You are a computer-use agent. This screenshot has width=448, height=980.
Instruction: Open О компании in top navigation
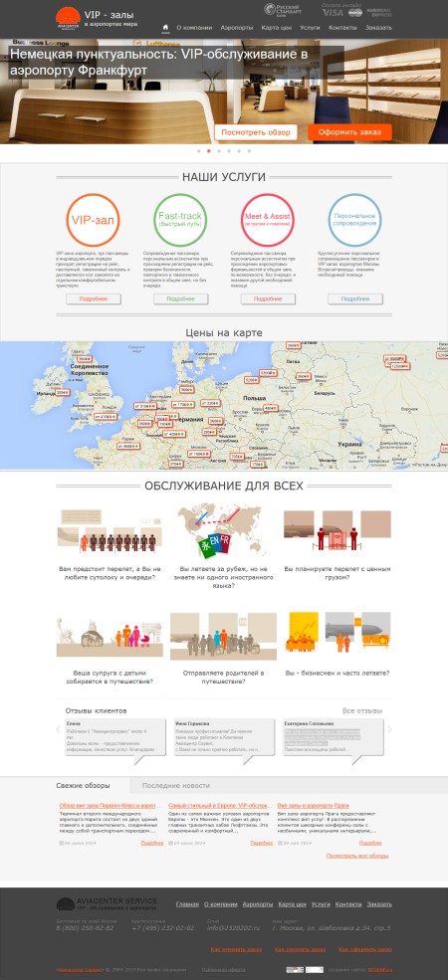click(194, 28)
